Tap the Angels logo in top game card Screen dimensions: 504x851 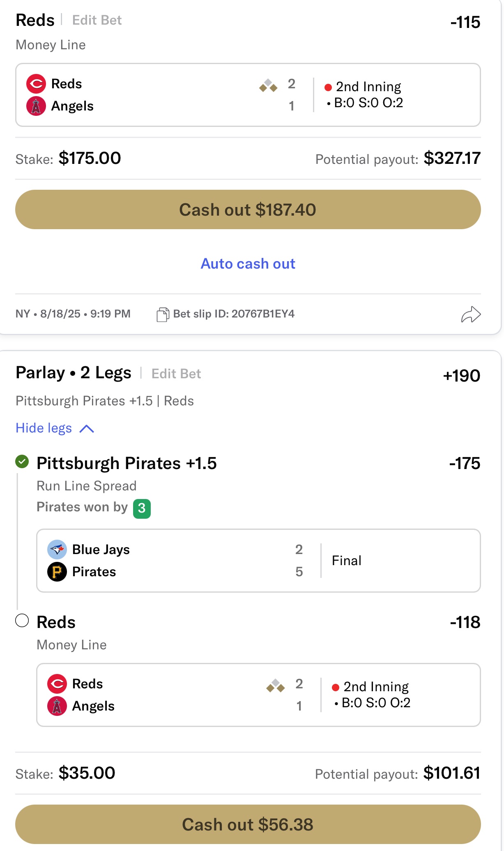pyautogui.click(x=36, y=106)
